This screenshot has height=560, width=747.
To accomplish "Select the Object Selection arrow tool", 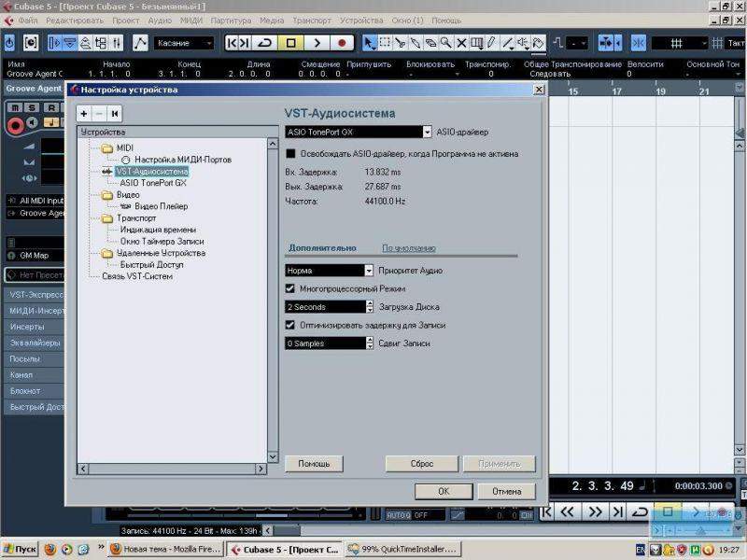I will (368, 43).
